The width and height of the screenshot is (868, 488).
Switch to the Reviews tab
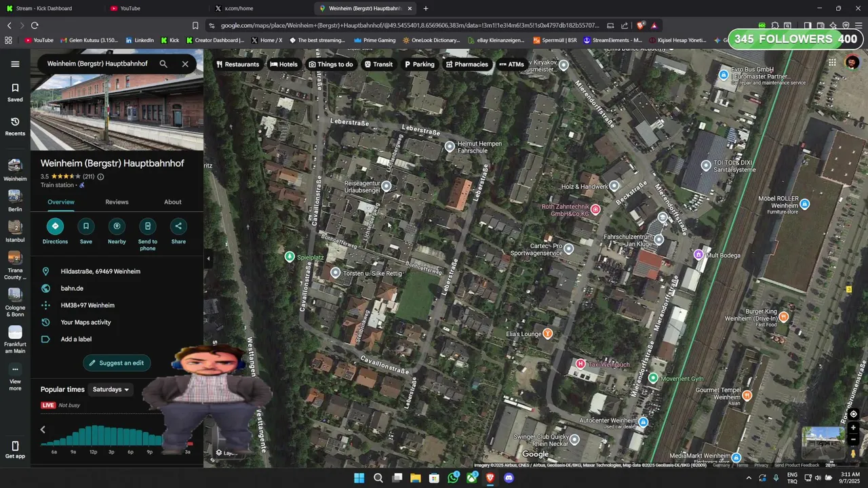coord(117,202)
